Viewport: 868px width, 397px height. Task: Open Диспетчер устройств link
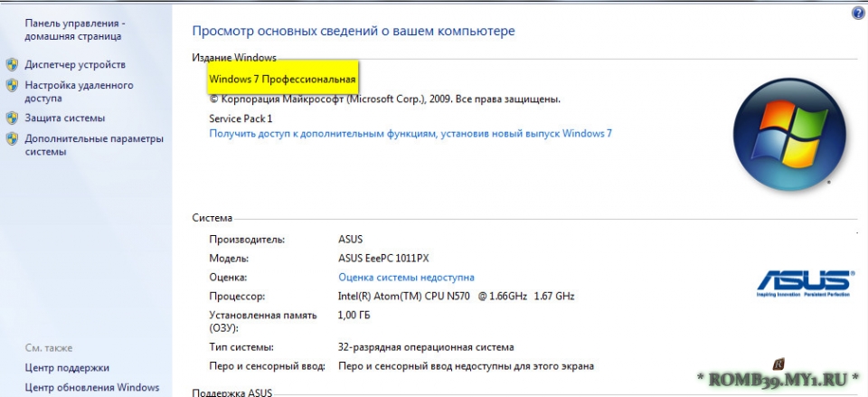click(x=75, y=65)
